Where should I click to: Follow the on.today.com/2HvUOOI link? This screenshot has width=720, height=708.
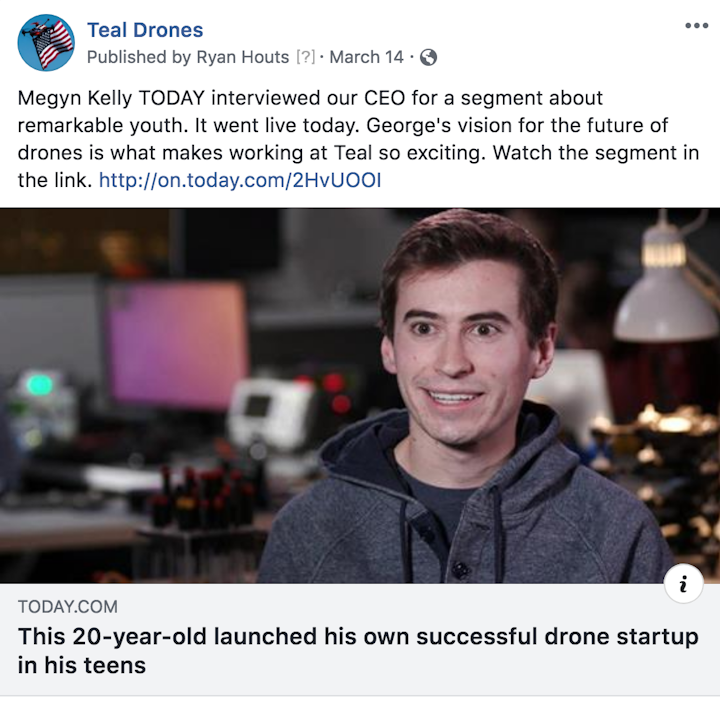[240, 181]
